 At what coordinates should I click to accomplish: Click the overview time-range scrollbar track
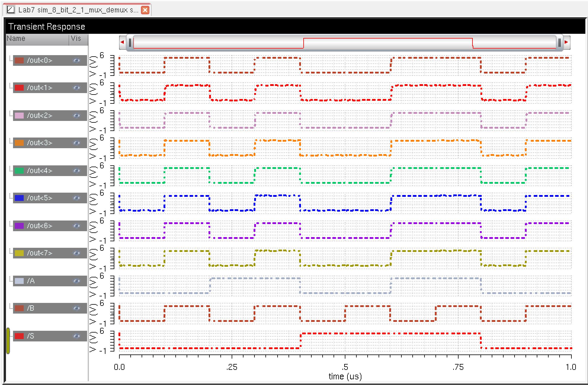[345, 43]
